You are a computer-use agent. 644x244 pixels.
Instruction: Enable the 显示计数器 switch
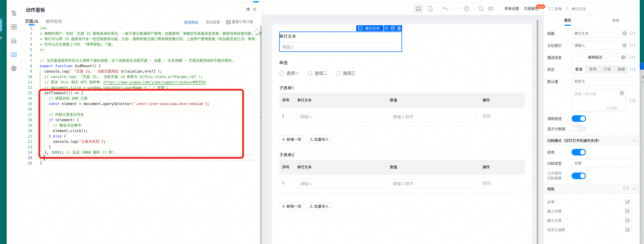point(579,129)
